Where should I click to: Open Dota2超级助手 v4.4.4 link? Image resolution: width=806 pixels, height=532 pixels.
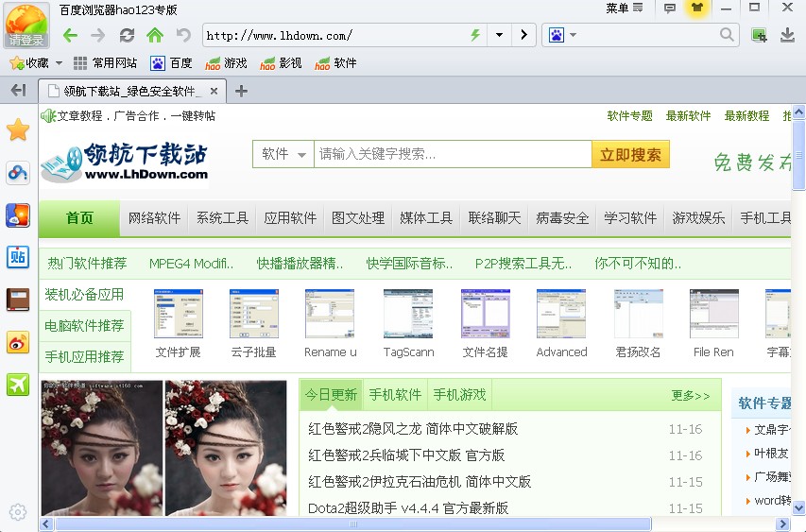408,508
